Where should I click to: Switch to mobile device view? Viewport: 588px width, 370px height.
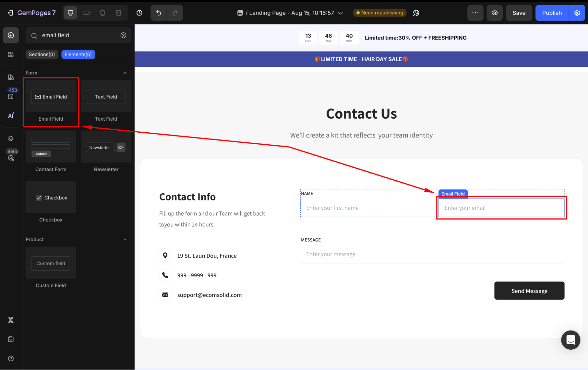click(x=102, y=13)
